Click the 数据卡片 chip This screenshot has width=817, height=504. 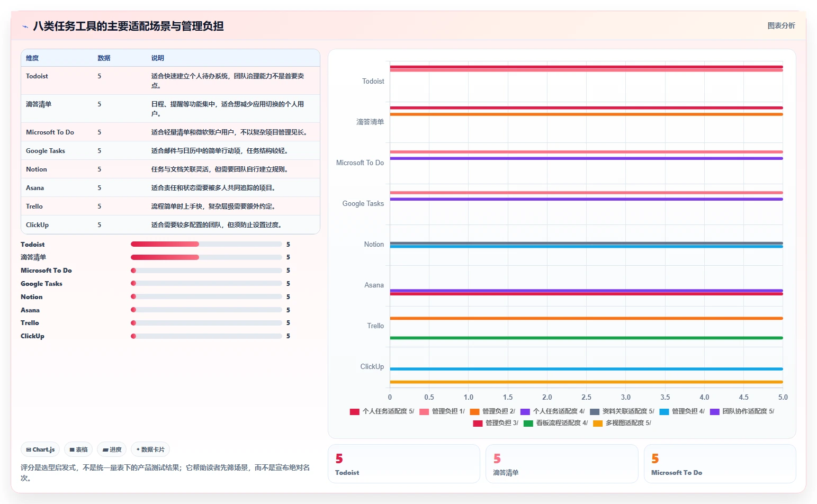click(x=150, y=449)
